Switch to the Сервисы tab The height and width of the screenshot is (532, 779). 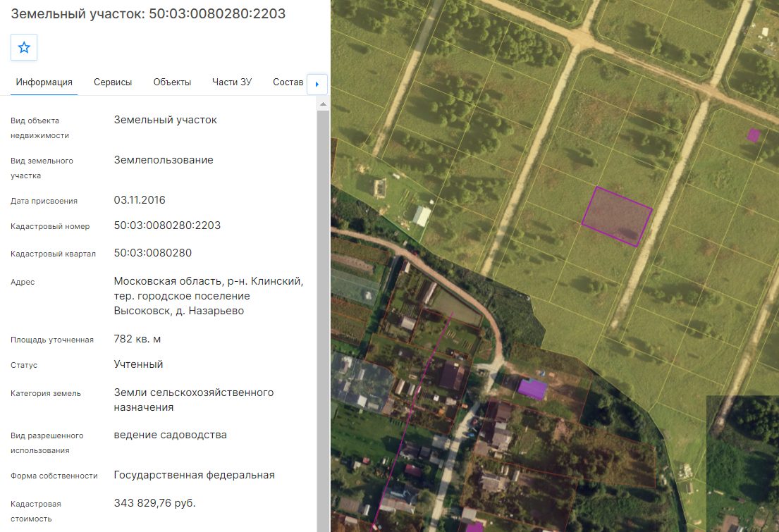tap(113, 82)
